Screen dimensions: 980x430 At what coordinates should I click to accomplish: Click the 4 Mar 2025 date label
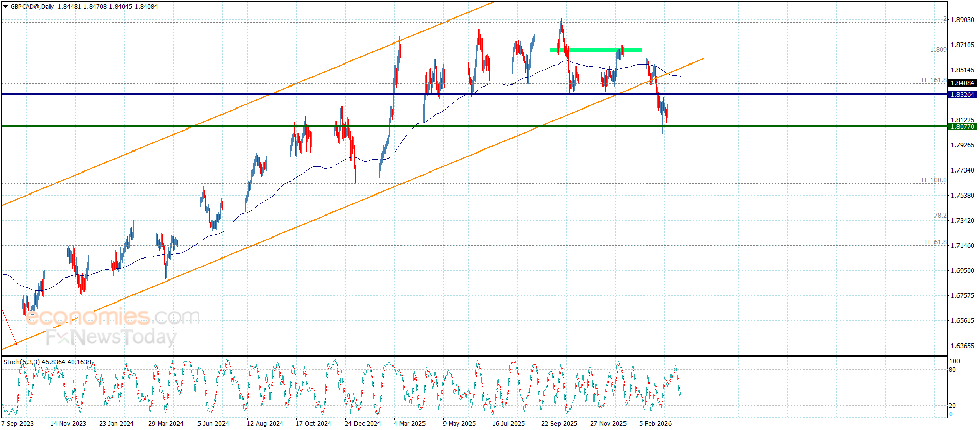(409, 423)
